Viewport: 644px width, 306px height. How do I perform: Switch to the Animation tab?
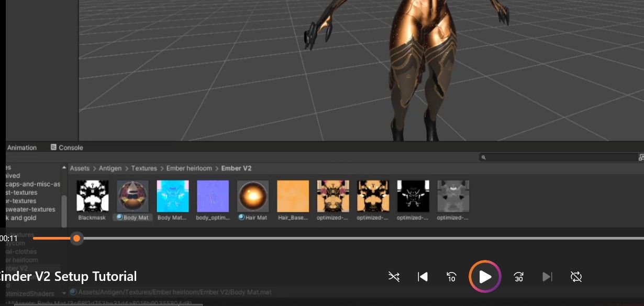click(22, 148)
